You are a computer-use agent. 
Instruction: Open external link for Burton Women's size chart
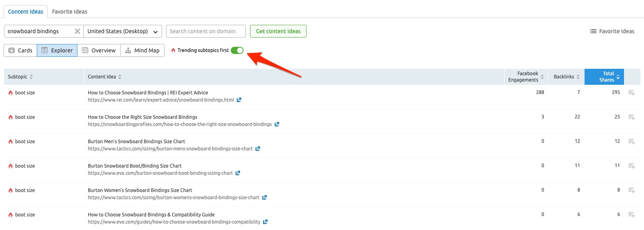click(264, 198)
